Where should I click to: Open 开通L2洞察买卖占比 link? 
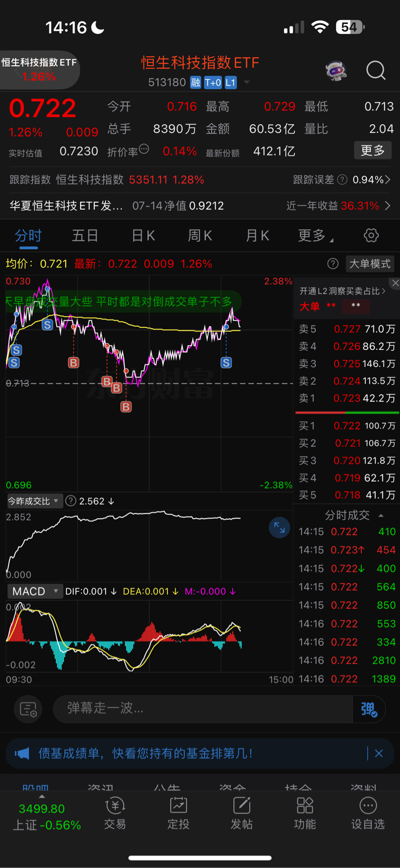pyautogui.click(x=342, y=291)
